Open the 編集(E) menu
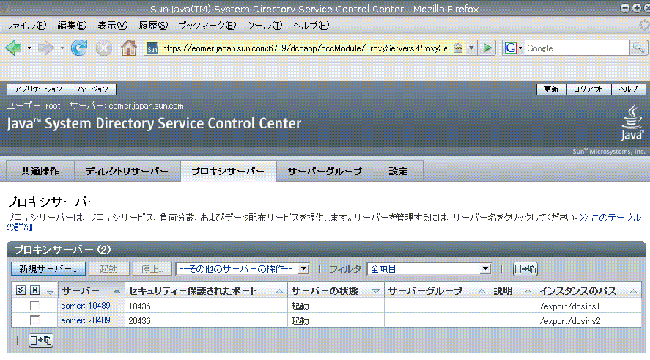Viewport: 650px width, 360px height. coord(72,25)
